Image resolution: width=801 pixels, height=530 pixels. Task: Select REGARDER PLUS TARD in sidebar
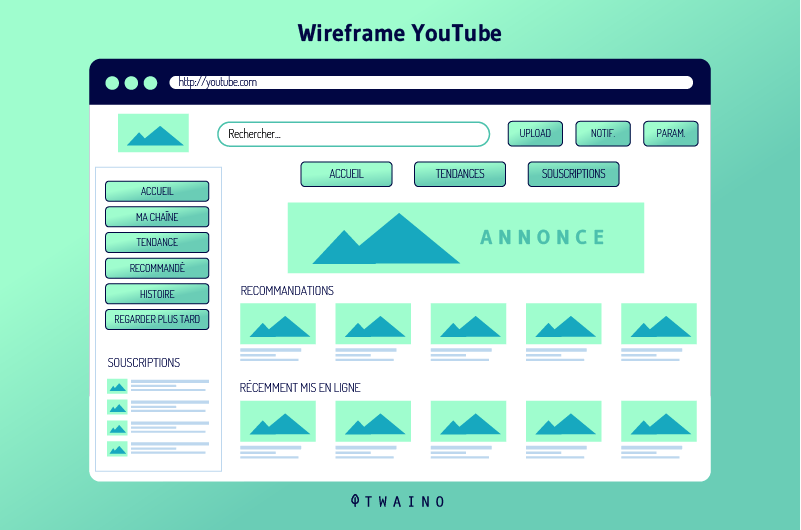[x=157, y=320]
